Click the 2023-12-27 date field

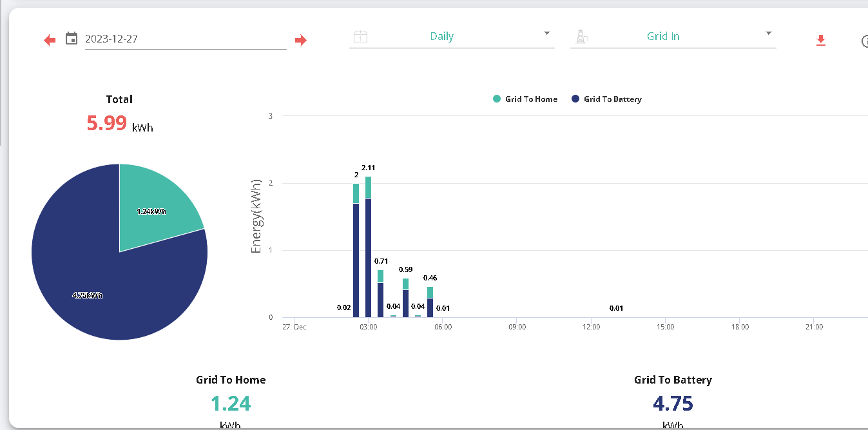coord(186,39)
